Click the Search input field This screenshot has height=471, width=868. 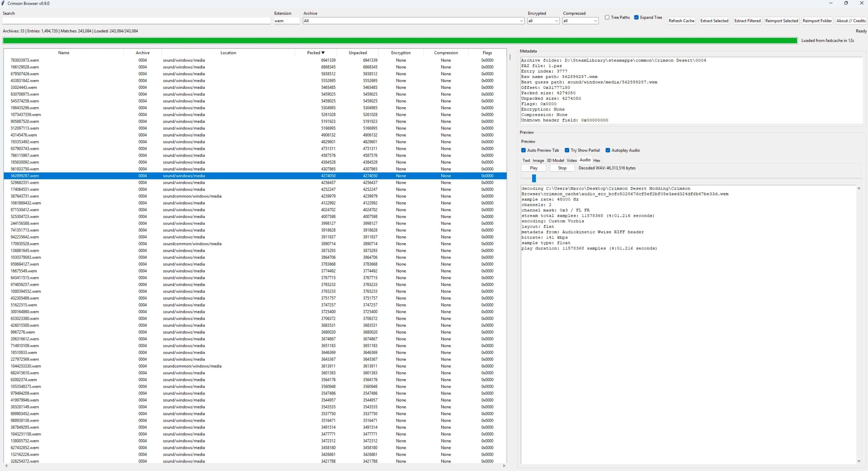click(x=136, y=21)
